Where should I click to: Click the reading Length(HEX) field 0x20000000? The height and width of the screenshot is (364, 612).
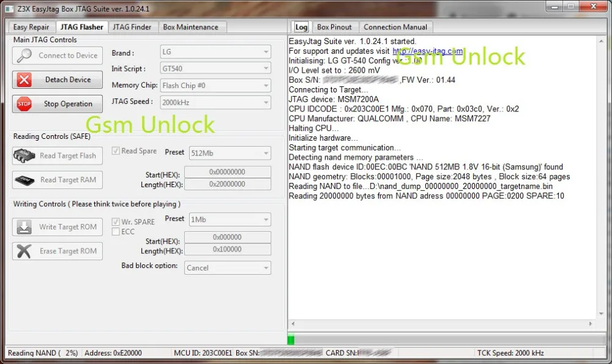[x=228, y=184]
